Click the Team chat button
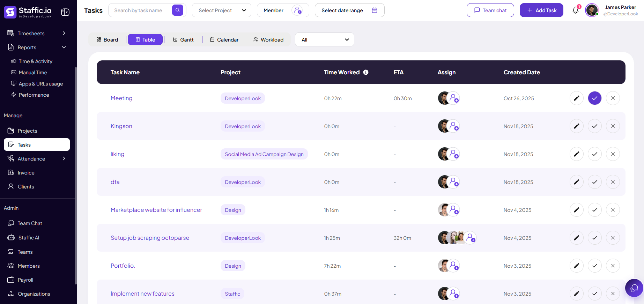Screen dimensions: 644x304 (490, 10)
